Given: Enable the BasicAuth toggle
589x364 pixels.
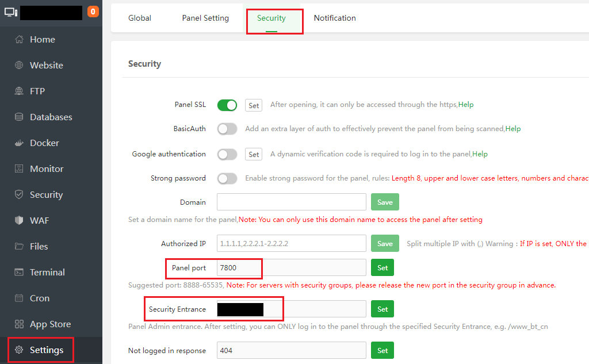Looking at the screenshot, I should (x=227, y=129).
